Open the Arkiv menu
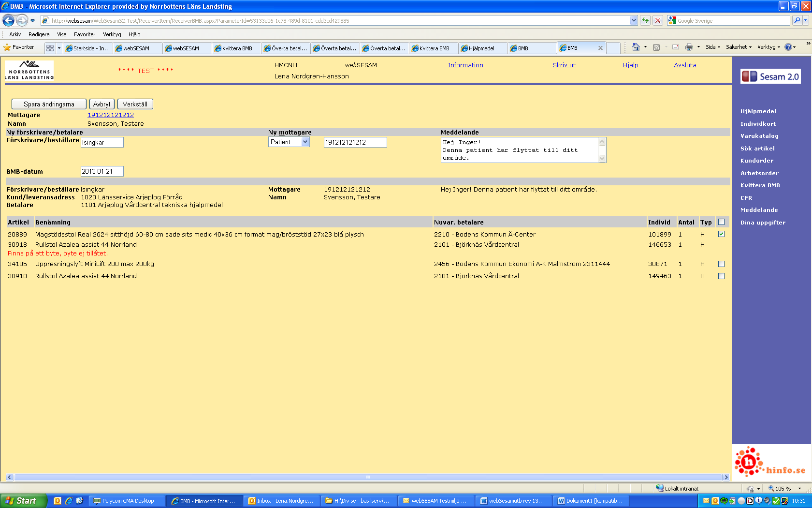812x508 pixels. point(15,34)
